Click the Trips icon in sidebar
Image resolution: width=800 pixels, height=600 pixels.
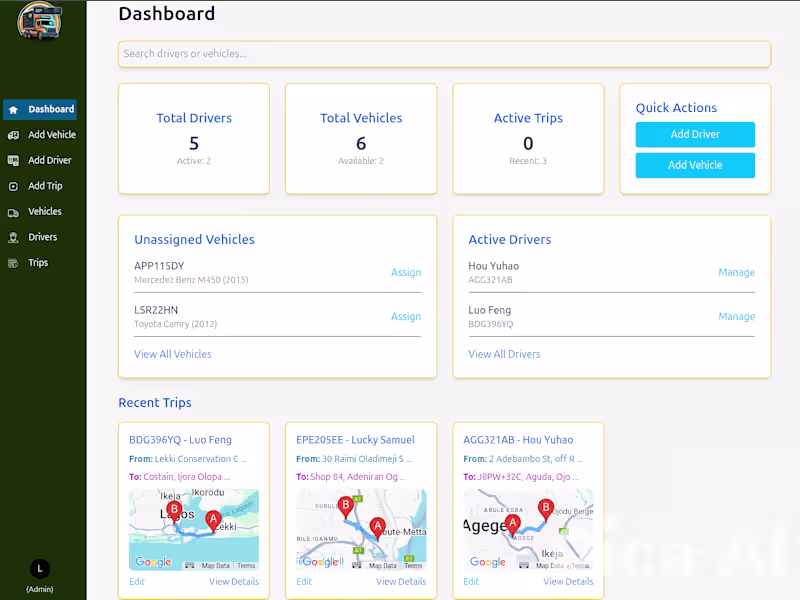[13, 263]
